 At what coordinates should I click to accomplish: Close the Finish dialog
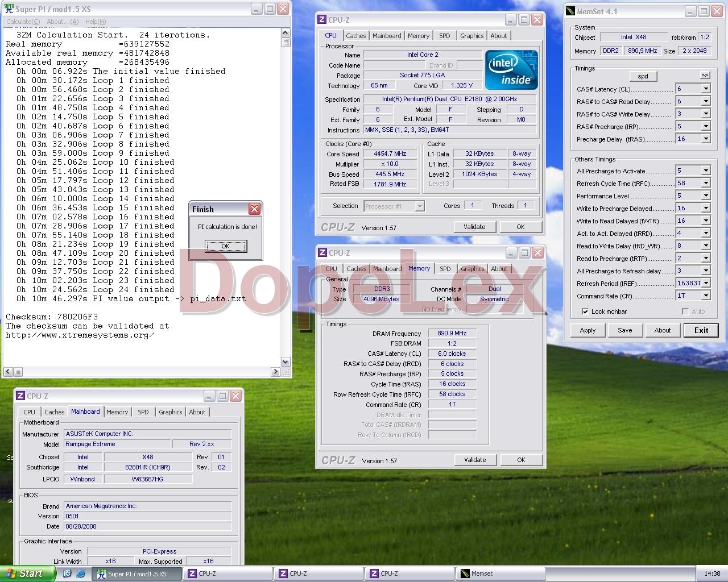click(x=254, y=209)
